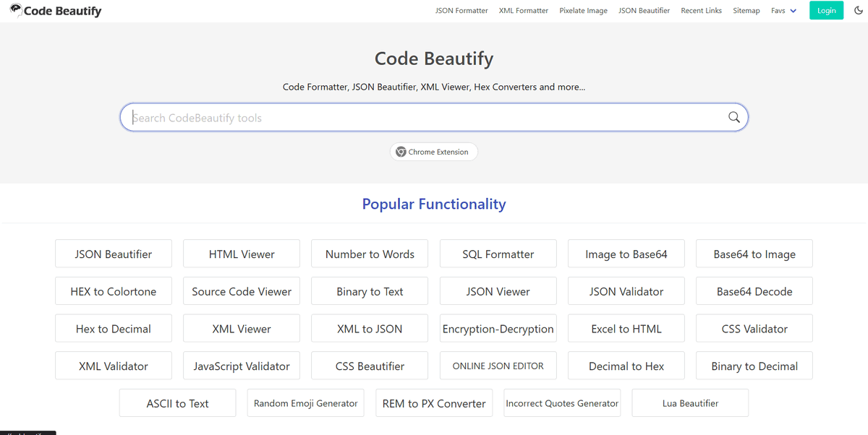Click the Chrome Extension button
The height and width of the screenshot is (435, 868).
[434, 152]
